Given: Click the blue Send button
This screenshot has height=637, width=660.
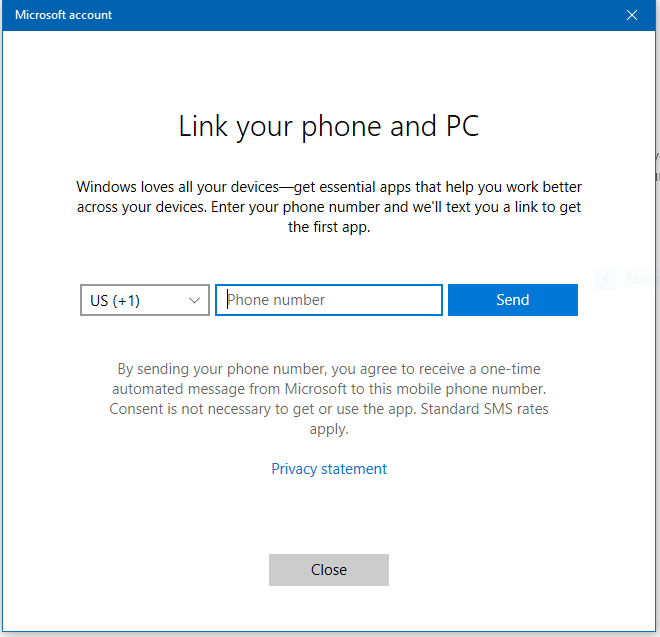Looking at the screenshot, I should pyautogui.click(x=513, y=300).
